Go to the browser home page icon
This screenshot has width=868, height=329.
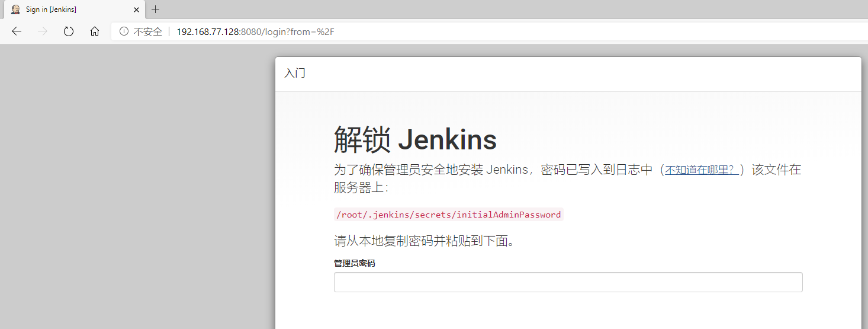coord(95,31)
